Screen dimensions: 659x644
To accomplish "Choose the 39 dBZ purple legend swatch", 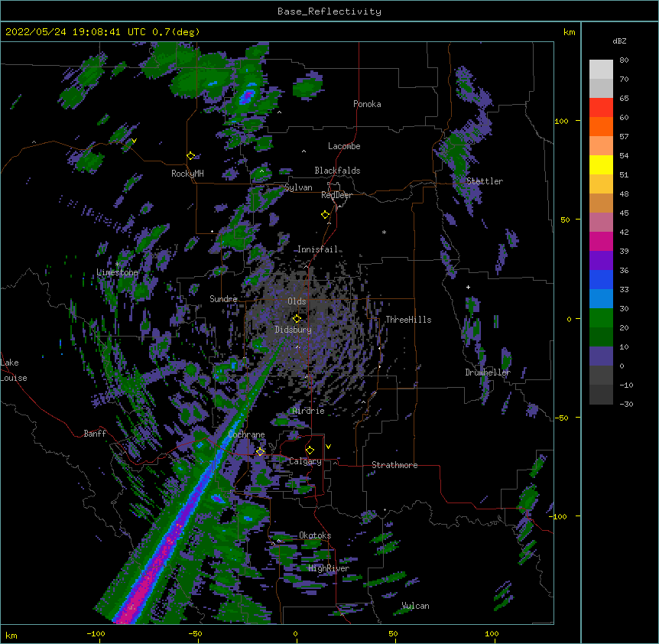I will [x=601, y=260].
